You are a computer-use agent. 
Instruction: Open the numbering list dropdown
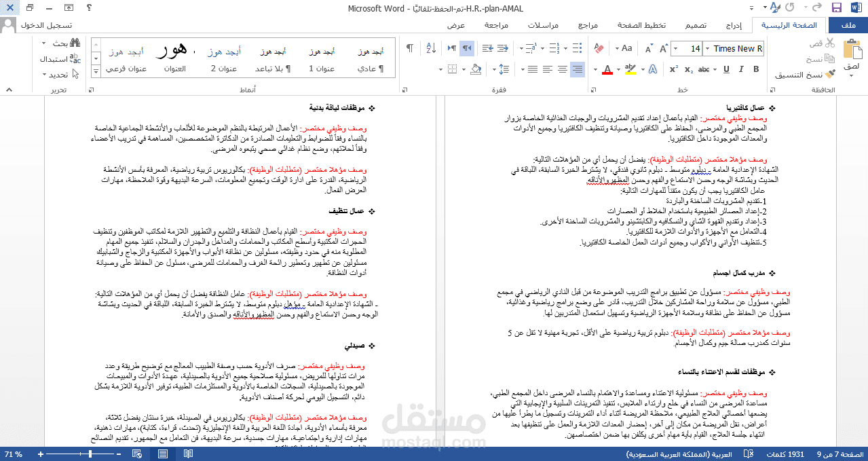pos(543,49)
